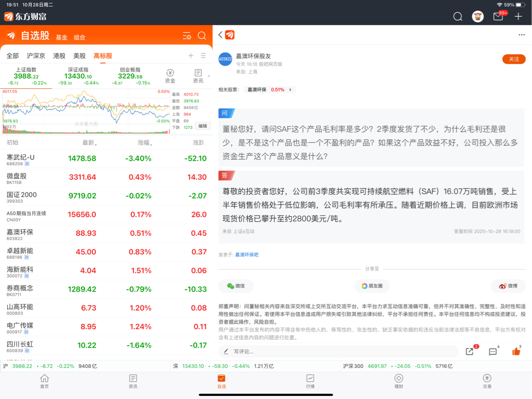
Task: Open the 海新能科 stock row
Action: (x=106, y=271)
